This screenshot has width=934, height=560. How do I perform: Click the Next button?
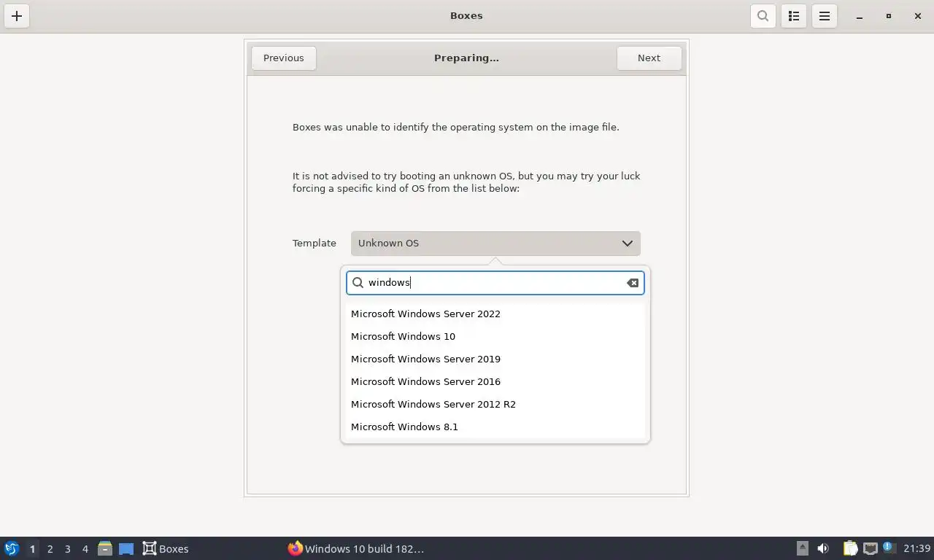[x=649, y=58]
